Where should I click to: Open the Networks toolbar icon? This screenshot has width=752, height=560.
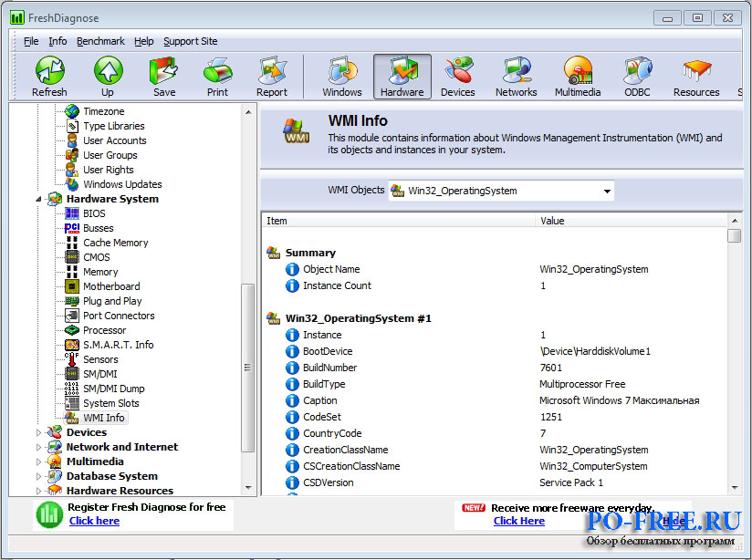coord(517,77)
